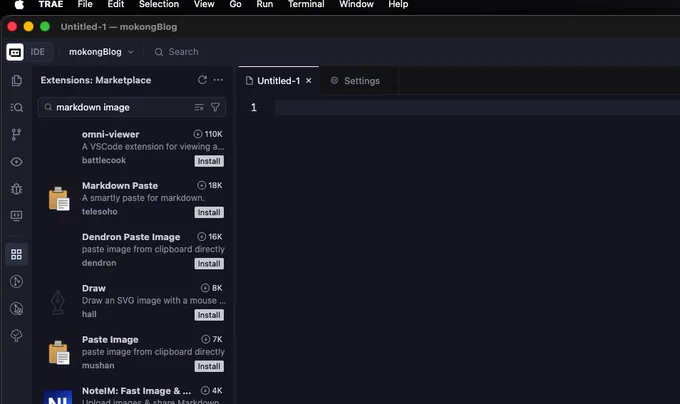Install the Paste Image extension by mushan

coord(209,366)
